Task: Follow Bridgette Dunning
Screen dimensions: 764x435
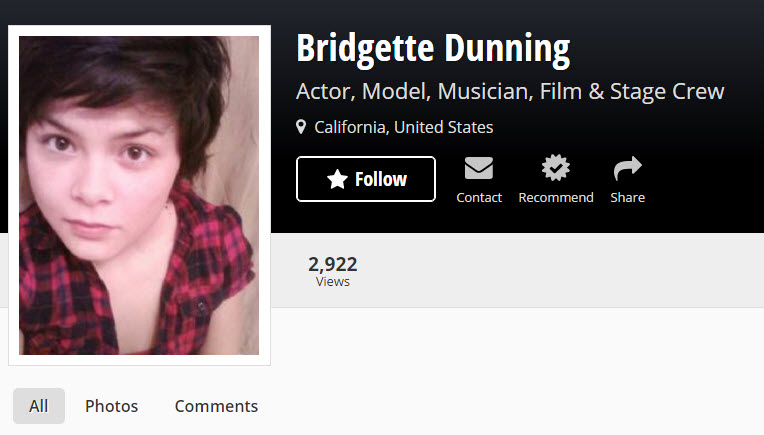Action: click(366, 179)
